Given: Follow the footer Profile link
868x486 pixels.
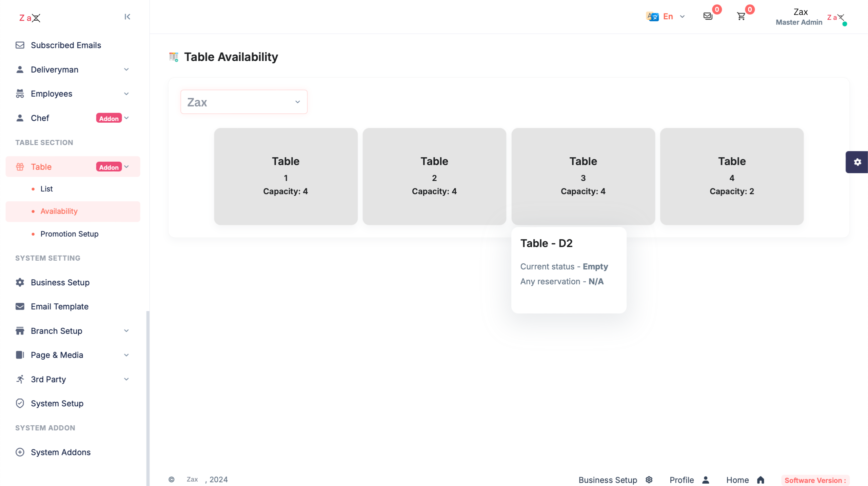Looking at the screenshot, I should (682, 480).
